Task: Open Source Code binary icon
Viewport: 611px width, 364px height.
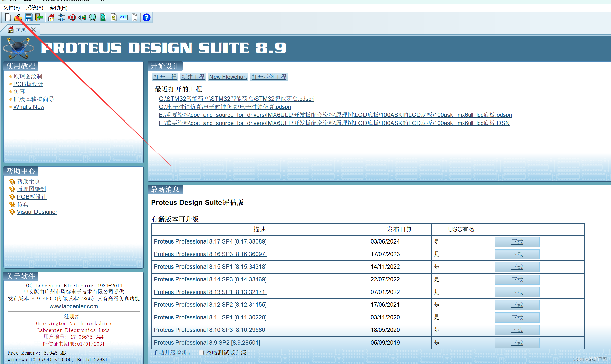Action: click(124, 17)
